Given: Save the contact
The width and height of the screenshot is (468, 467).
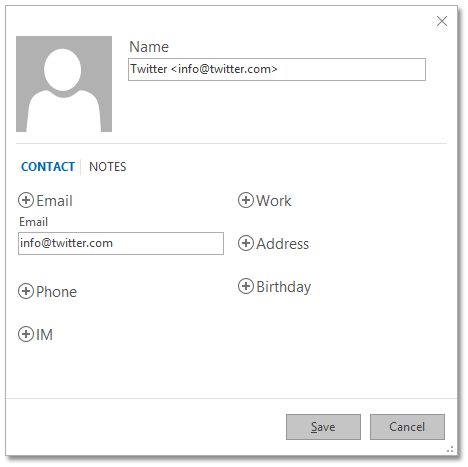Looking at the screenshot, I should (323, 427).
